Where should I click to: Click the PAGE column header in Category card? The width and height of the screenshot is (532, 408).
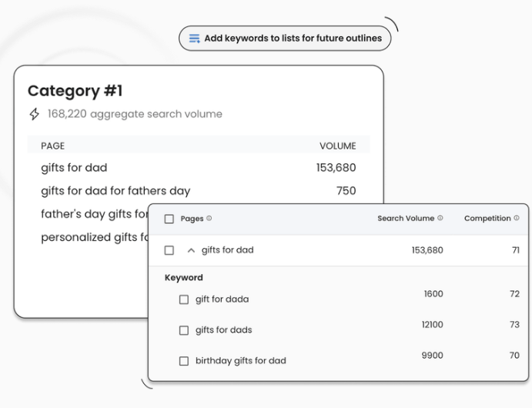(x=52, y=145)
